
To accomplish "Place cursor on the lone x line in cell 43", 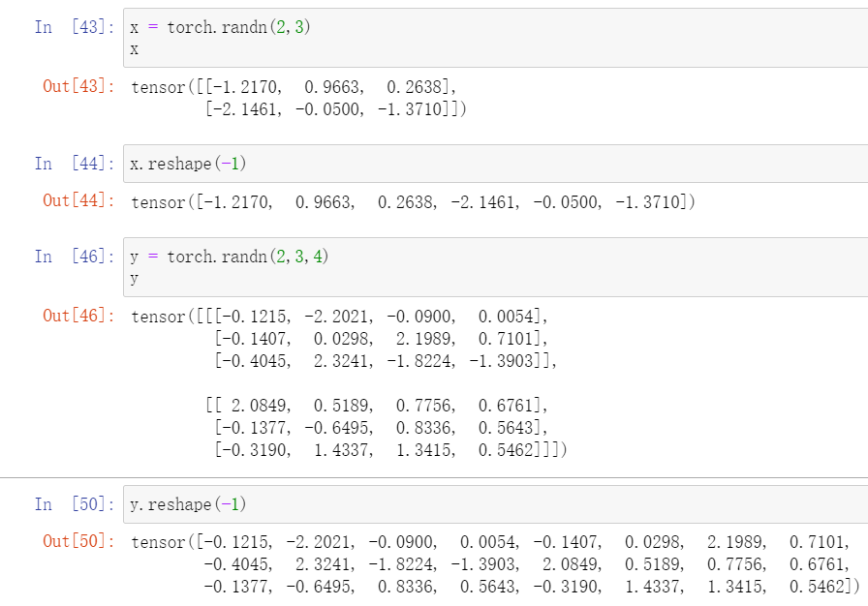I will (x=134, y=47).
